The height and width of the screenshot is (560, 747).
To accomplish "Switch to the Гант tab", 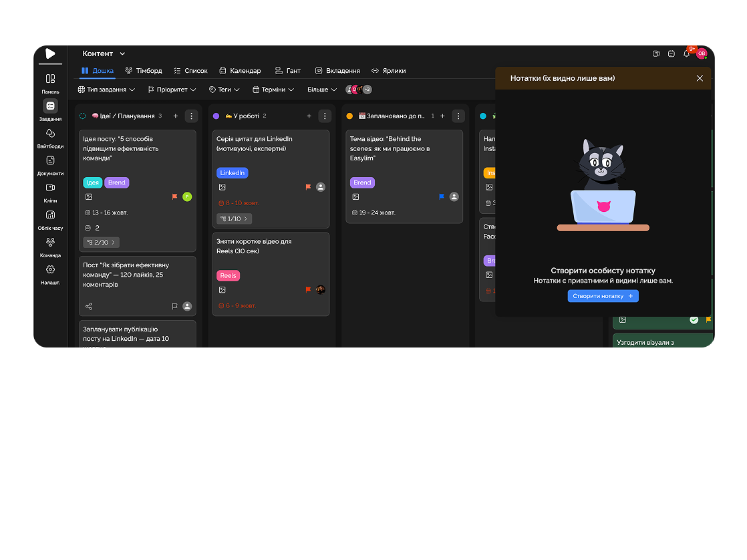I will 287,71.
